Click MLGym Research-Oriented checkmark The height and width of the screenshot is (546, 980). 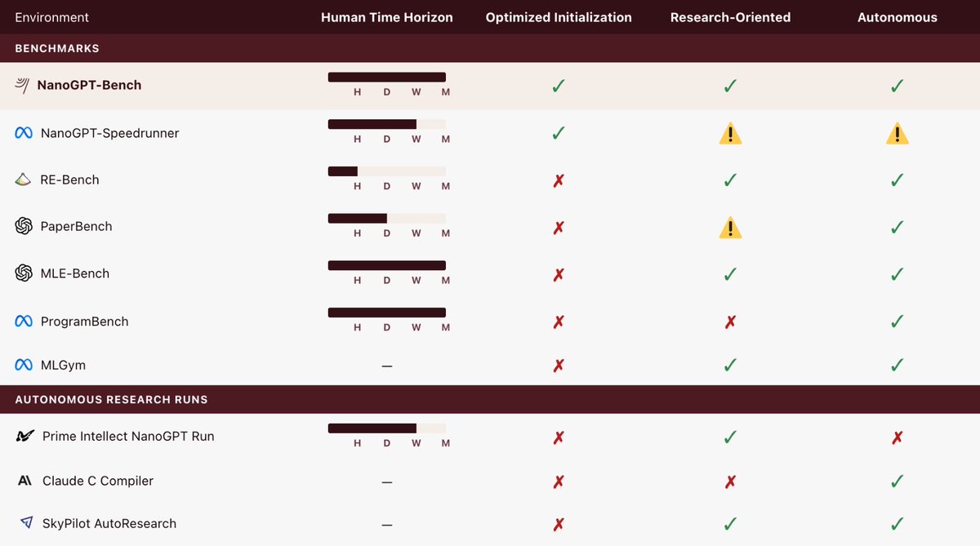coord(730,365)
